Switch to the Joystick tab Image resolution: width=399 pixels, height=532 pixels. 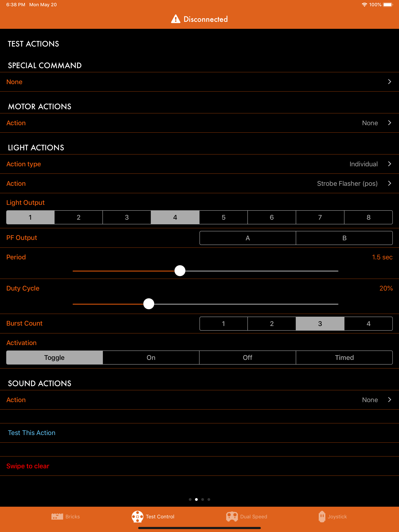333,517
